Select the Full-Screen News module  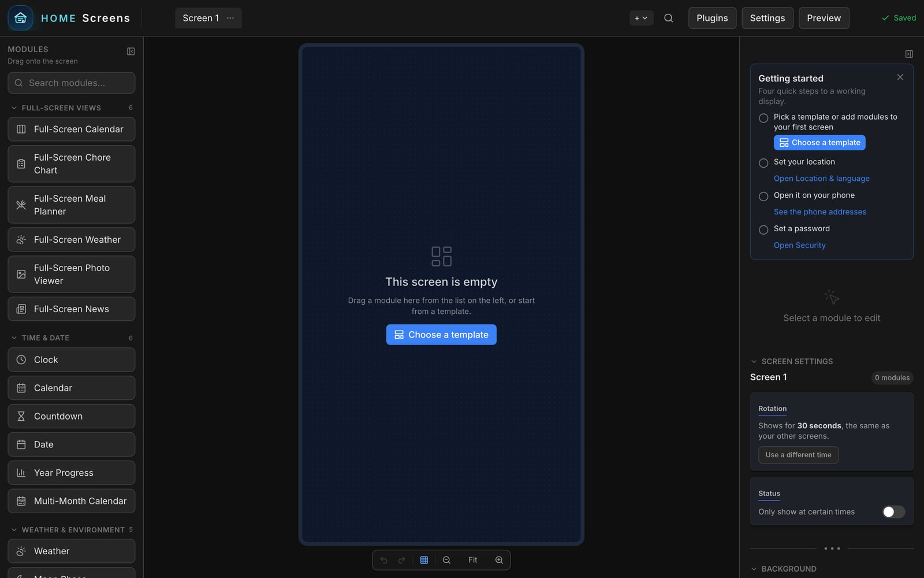(x=72, y=309)
